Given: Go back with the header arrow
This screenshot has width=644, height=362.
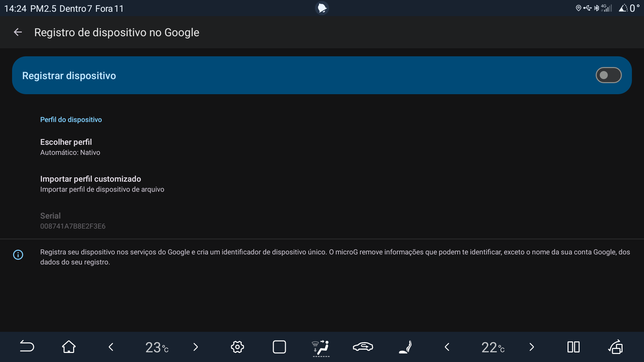Looking at the screenshot, I should click(18, 32).
